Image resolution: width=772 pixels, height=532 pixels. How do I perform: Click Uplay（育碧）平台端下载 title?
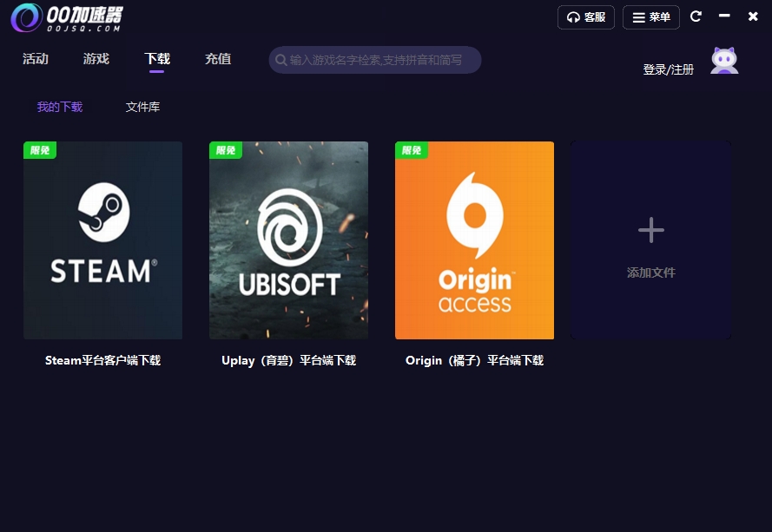click(289, 361)
